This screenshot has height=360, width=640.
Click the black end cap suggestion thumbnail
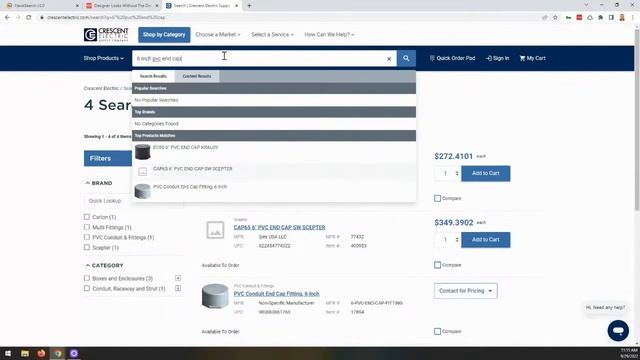pyautogui.click(x=142, y=152)
